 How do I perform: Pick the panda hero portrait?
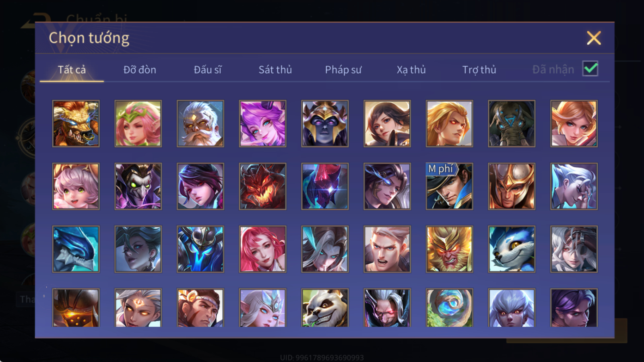[325, 308]
